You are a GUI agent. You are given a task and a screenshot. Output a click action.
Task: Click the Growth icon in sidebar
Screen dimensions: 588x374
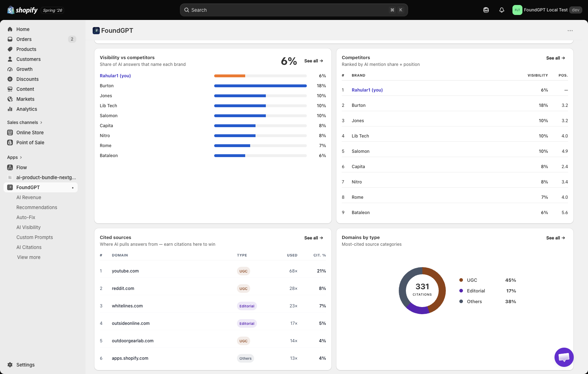tap(10, 69)
